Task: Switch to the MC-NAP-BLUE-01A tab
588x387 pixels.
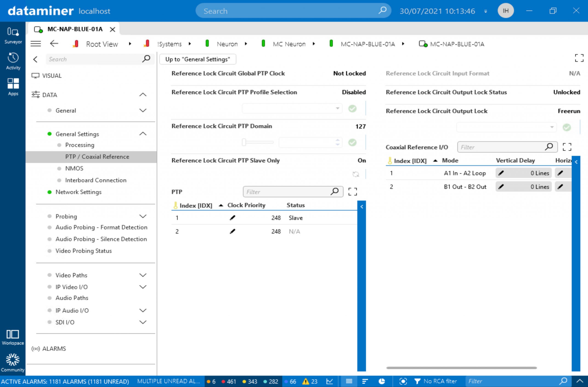Action: [x=75, y=29]
